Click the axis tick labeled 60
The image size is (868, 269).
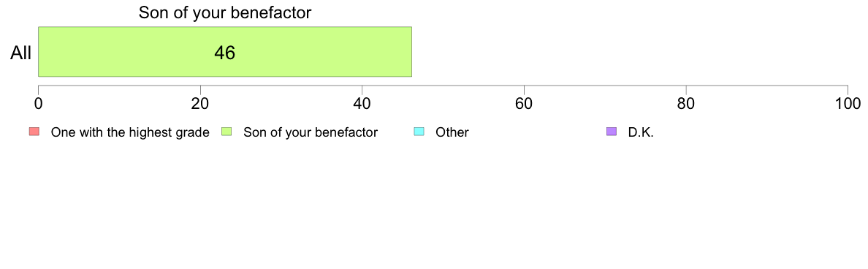[x=524, y=103]
